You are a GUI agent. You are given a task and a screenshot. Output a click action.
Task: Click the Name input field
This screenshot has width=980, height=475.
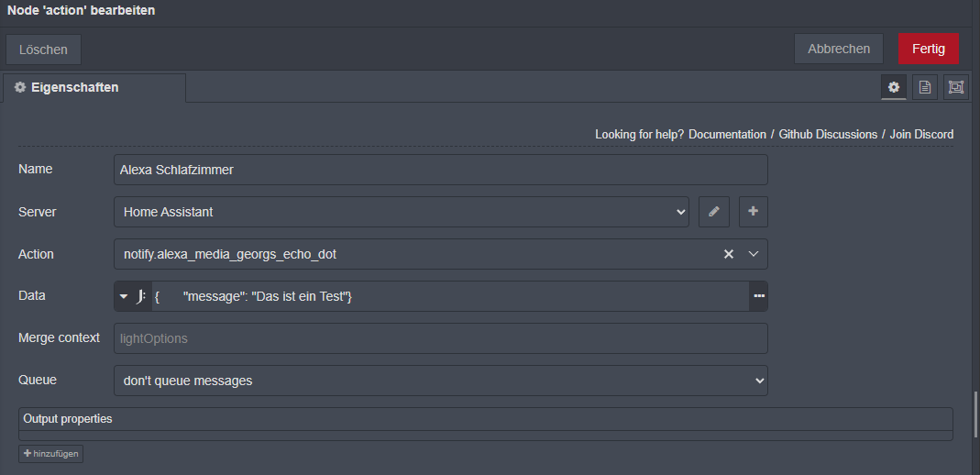point(440,170)
